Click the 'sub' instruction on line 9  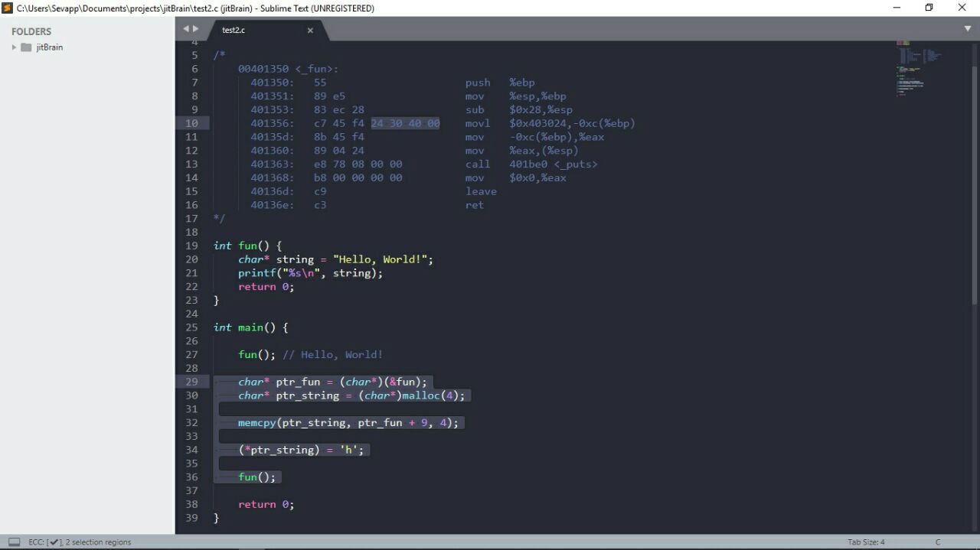point(475,109)
